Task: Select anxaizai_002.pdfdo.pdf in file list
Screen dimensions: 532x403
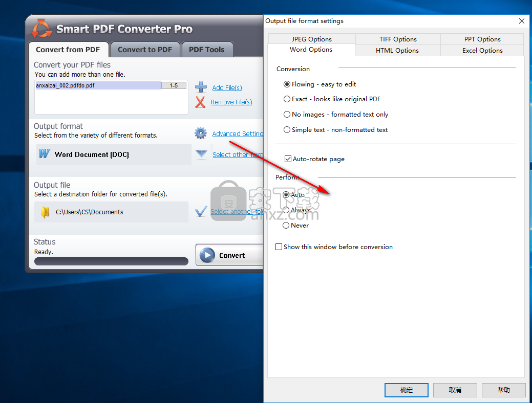Action: [x=98, y=85]
